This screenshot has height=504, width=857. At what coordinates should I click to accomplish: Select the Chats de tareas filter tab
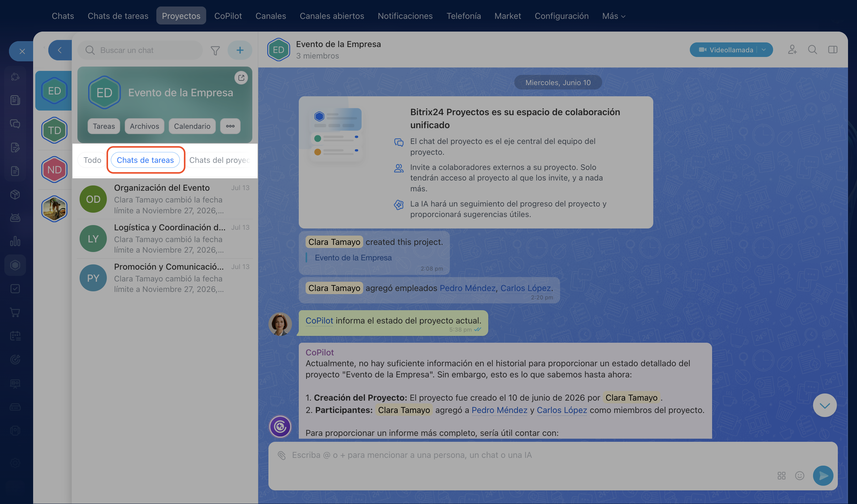[x=145, y=160]
